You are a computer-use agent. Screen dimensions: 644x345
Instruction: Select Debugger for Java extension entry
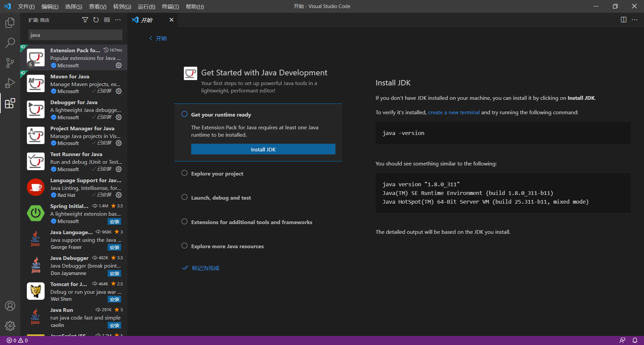coord(74,110)
